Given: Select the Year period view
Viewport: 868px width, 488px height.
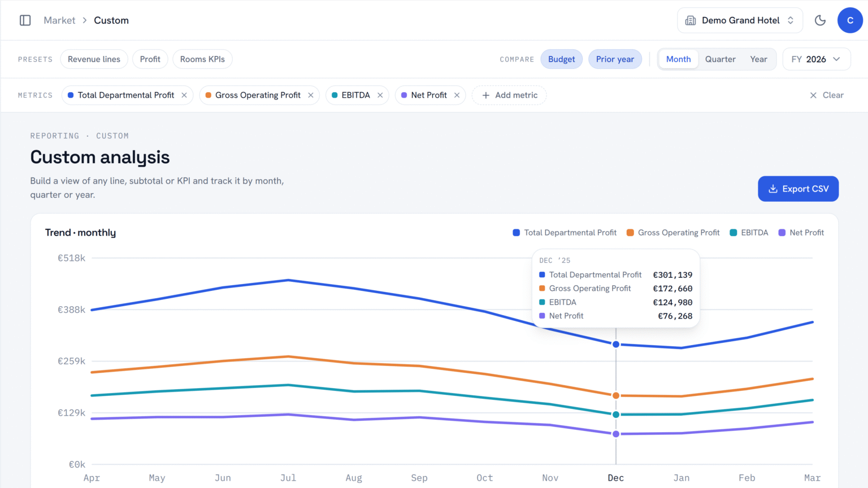Looking at the screenshot, I should (758, 59).
